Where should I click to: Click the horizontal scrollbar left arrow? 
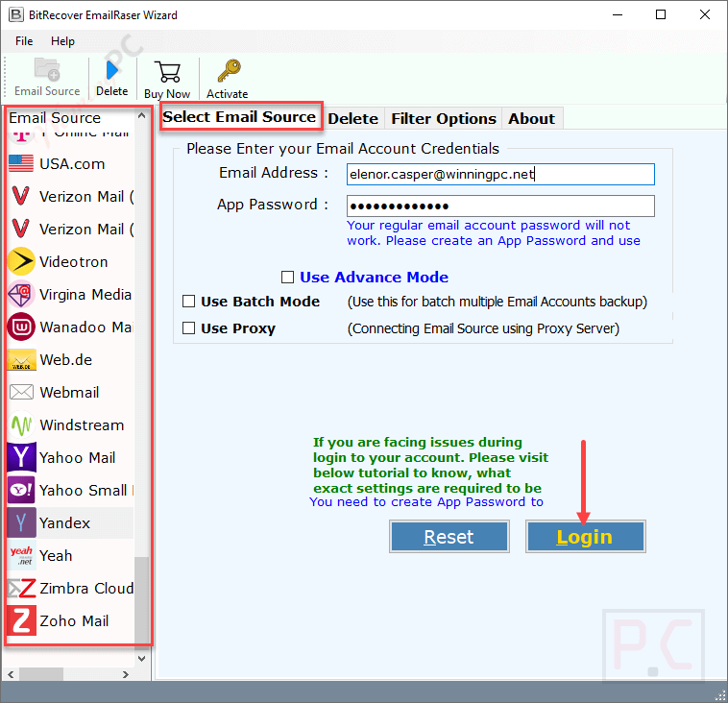pyautogui.click(x=11, y=674)
